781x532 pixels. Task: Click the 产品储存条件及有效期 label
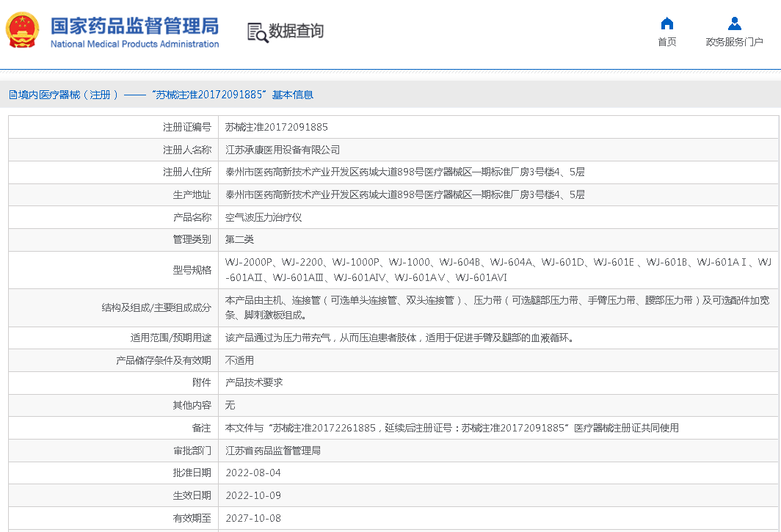pyautogui.click(x=164, y=360)
